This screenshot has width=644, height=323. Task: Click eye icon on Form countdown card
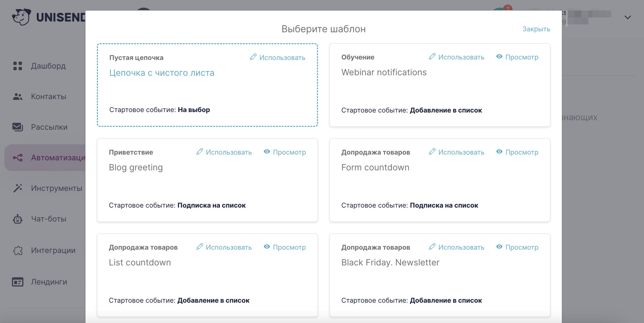499,152
